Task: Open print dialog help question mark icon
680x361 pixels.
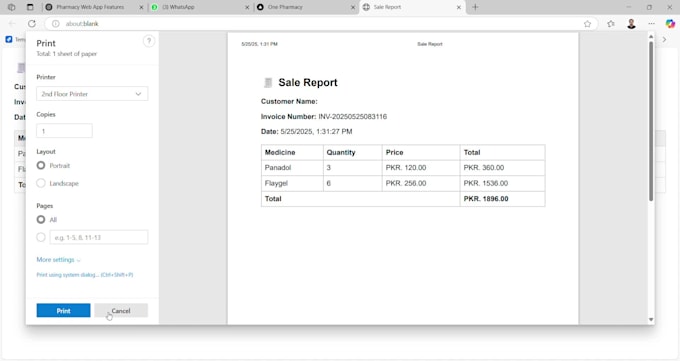Action: (x=149, y=41)
